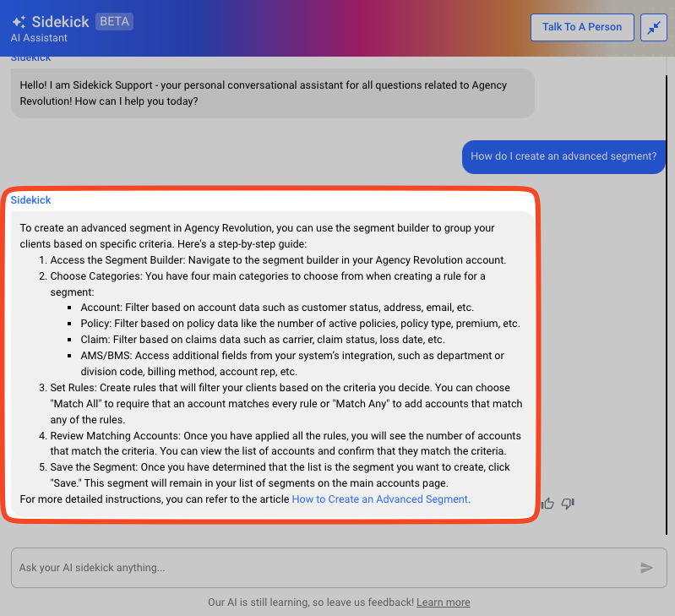Click the 'Access the Segment Builder' step text
The image size is (675, 616).
[x=278, y=260]
